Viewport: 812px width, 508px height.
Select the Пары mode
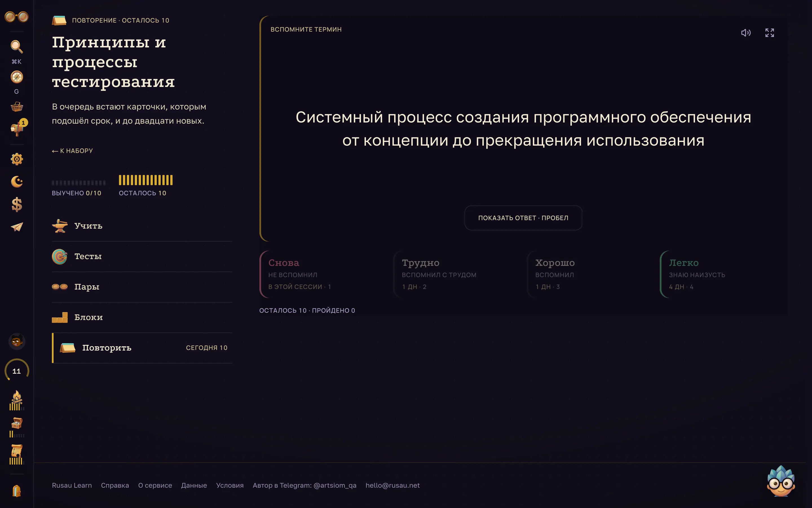pos(142,287)
